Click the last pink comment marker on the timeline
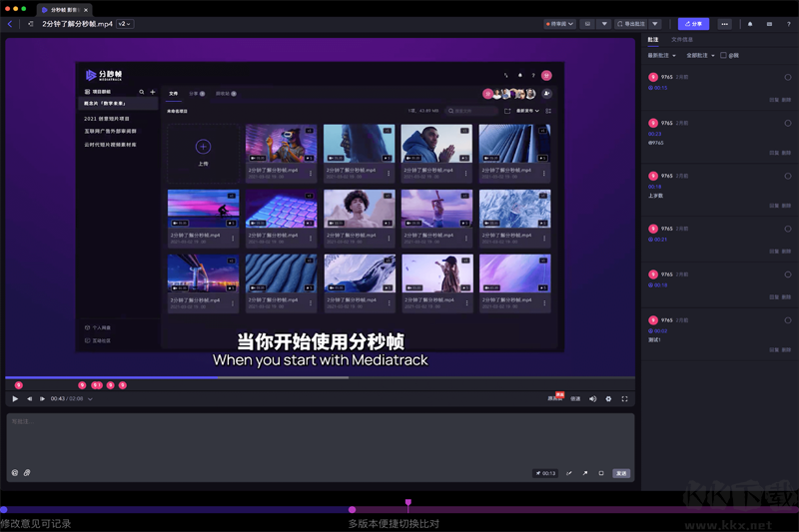 (x=123, y=385)
